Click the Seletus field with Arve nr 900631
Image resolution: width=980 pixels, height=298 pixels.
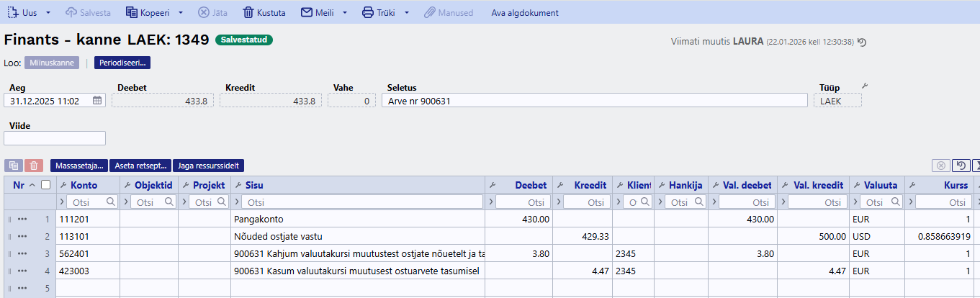coord(593,101)
